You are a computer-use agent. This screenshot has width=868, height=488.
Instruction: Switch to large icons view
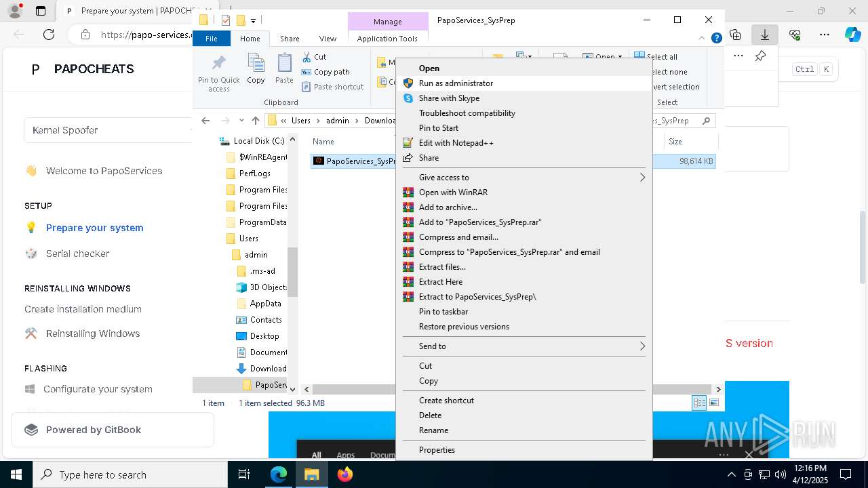[x=713, y=403]
